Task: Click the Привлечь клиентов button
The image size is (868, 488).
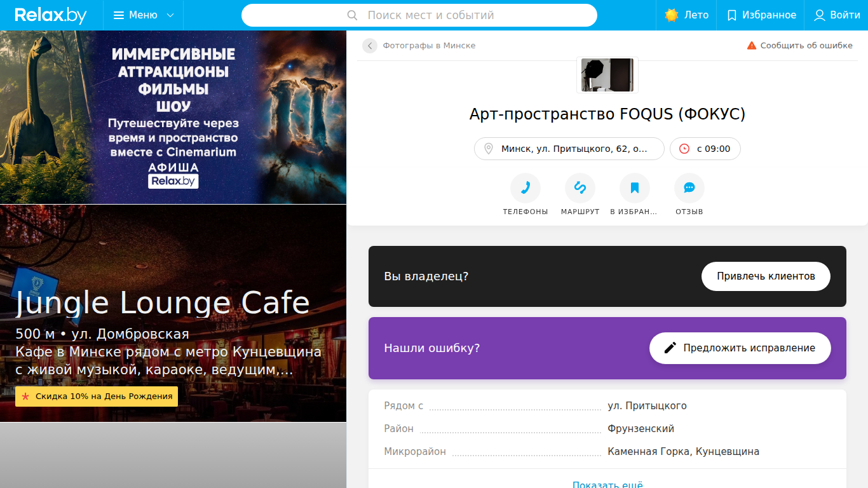Action: [766, 276]
